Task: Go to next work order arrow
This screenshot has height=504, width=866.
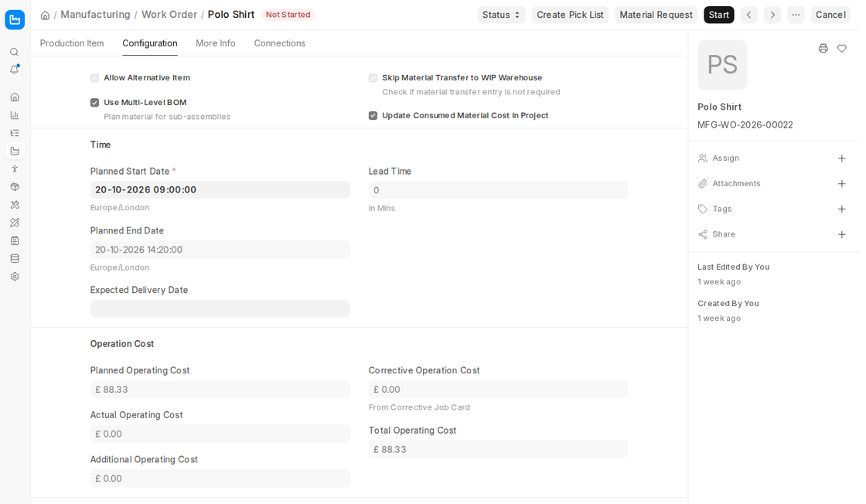Action: tap(772, 15)
